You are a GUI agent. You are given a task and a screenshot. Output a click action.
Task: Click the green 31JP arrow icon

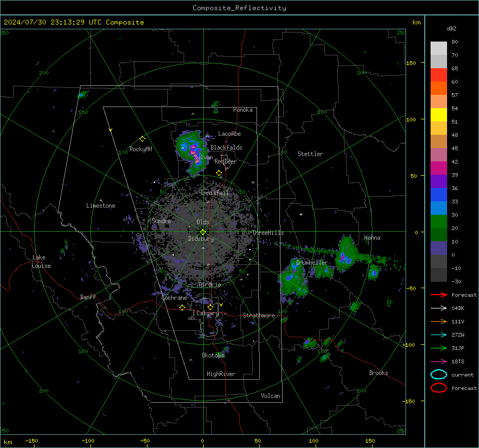click(x=439, y=348)
